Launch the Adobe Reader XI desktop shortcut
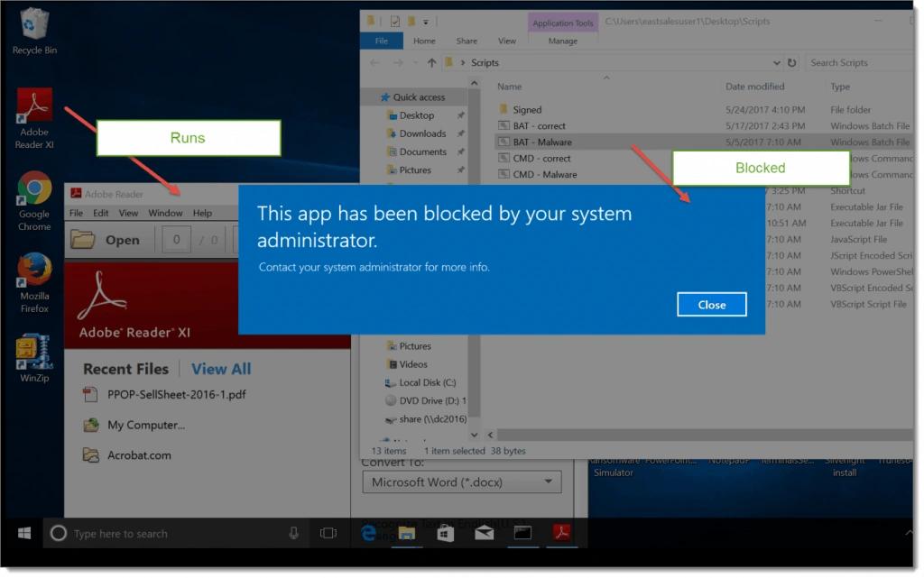Screen dimensions: 924x578 tap(34, 118)
